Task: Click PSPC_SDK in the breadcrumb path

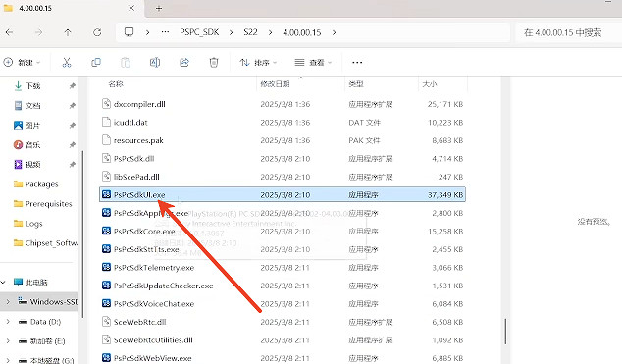Action: 199,32
